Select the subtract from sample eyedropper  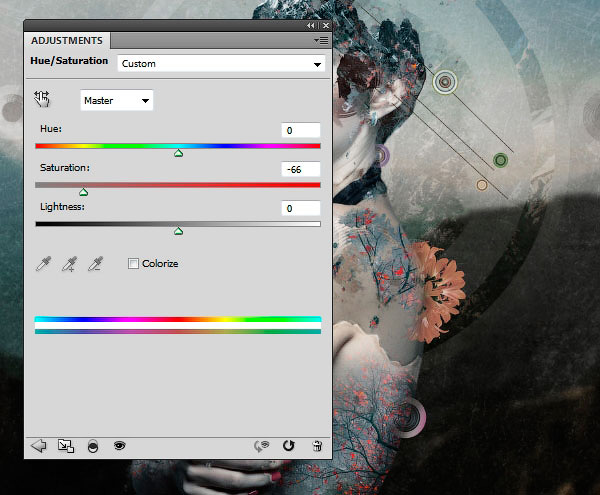coord(95,264)
